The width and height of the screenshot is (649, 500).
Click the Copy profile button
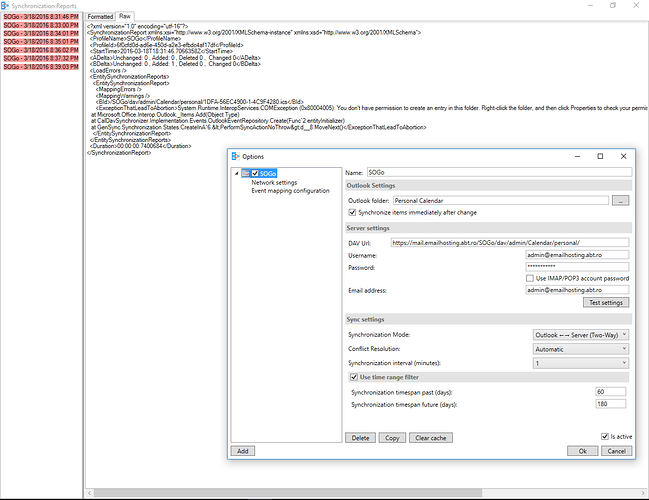(x=392, y=438)
